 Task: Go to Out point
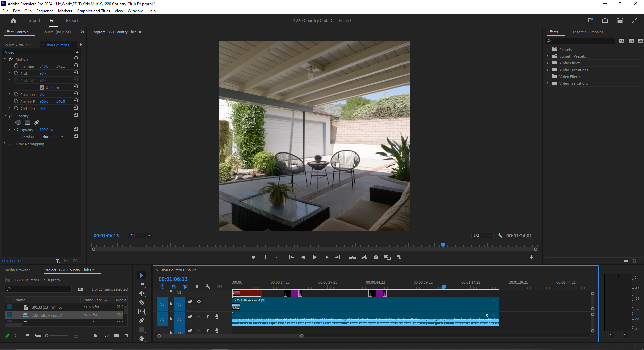pos(338,257)
